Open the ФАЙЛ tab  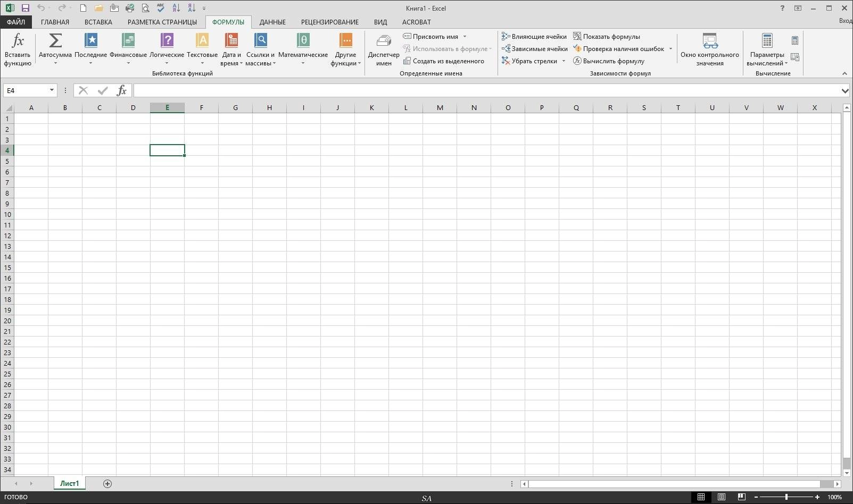[16, 22]
